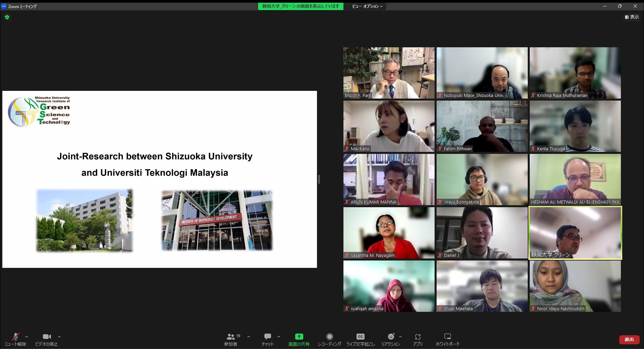The image size is (644, 349).
Task: Select Krishna Raja Muthuraman video tile
Action: 575,73
